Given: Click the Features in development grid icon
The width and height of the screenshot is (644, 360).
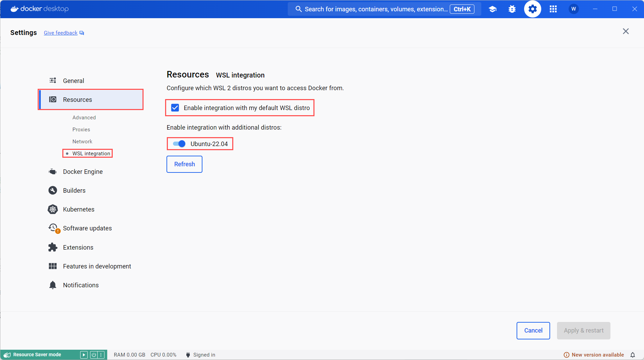Looking at the screenshot, I should click(53, 266).
